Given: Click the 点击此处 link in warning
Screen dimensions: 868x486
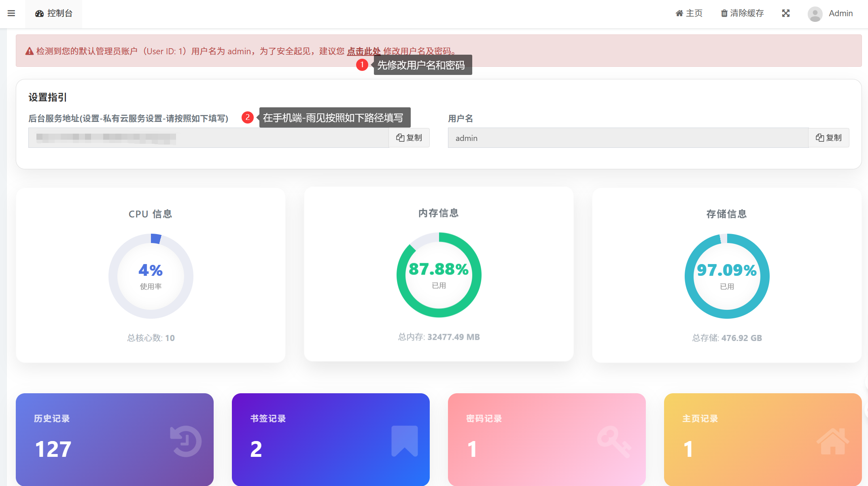Looking at the screenshot, I should [363, 51].
